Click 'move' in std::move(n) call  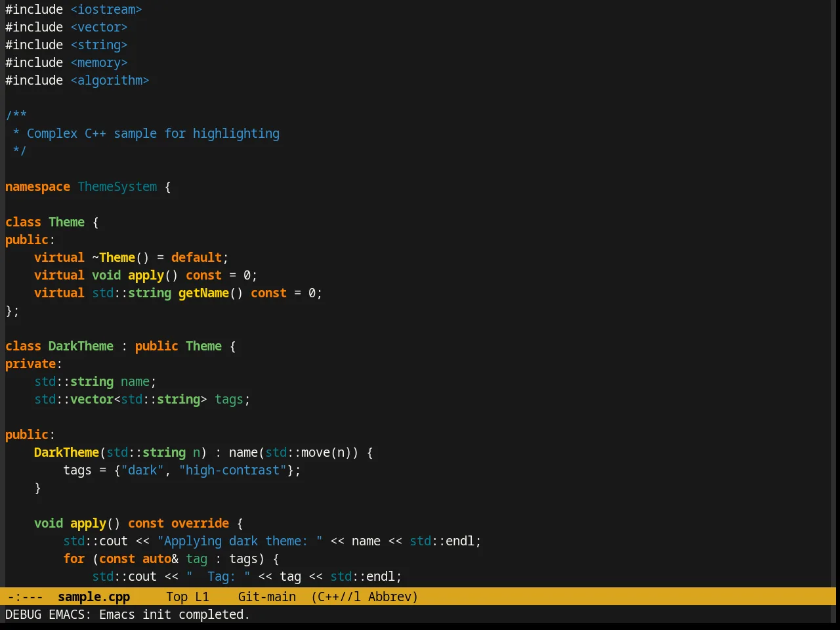pos(316,452)
